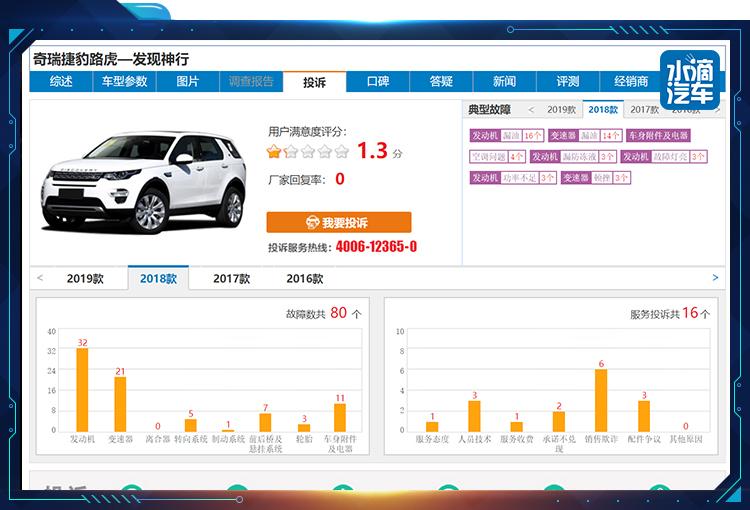Click the 车身附件及电器 bar showing 11
This screenshot has height=510, width=750.
point(340,418)
